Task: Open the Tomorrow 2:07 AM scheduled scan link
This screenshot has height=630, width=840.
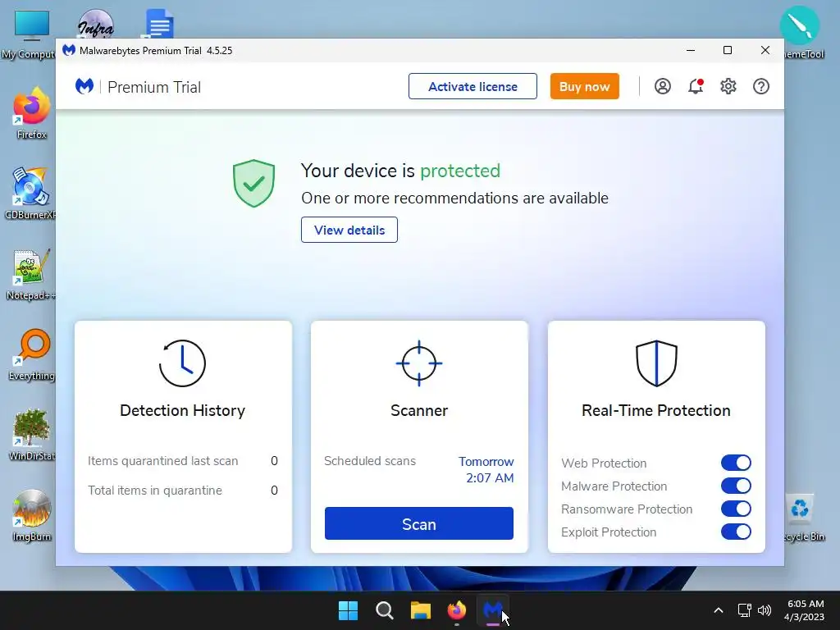Action: pos(486,470)
